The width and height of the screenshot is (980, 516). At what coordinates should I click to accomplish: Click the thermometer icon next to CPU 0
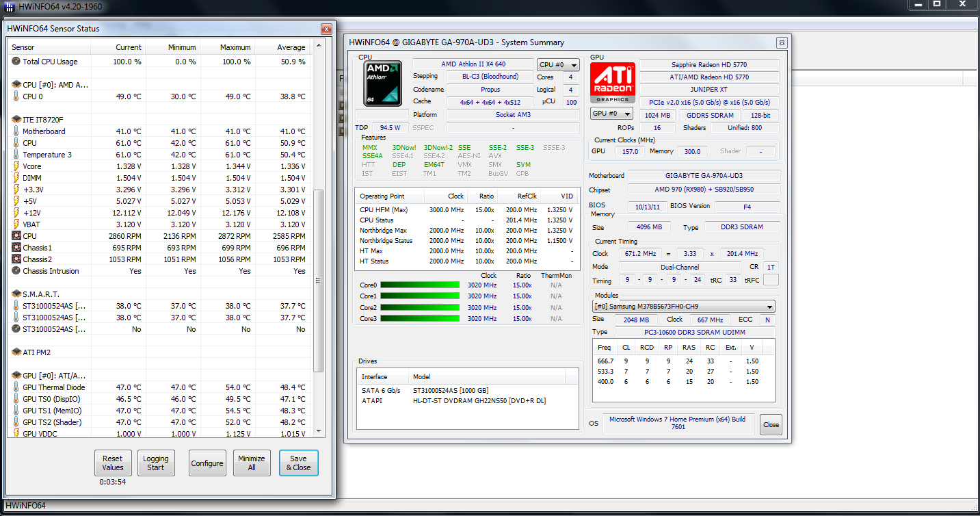click(16, 96)
